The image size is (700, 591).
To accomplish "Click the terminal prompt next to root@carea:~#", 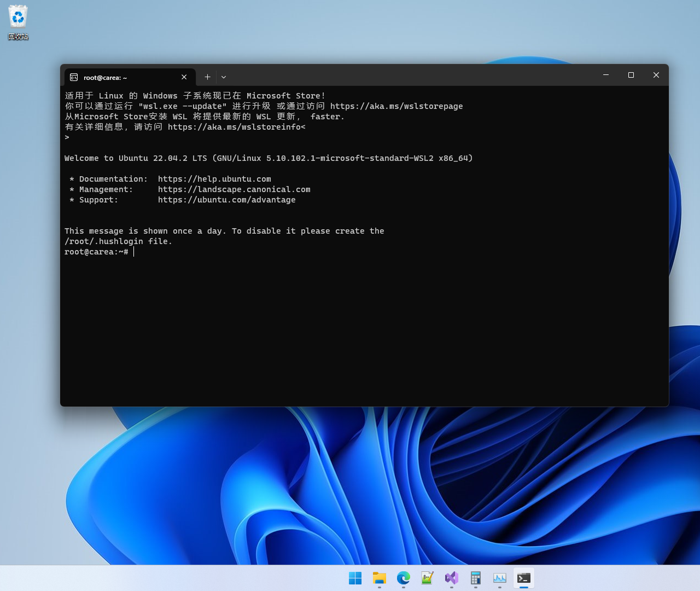I will coord(134,252).
